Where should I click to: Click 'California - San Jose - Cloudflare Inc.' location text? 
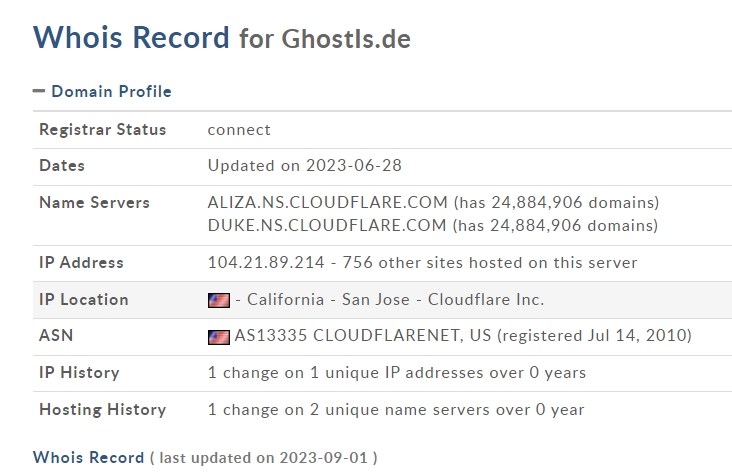pyautogui.click(x=395, y=299)
